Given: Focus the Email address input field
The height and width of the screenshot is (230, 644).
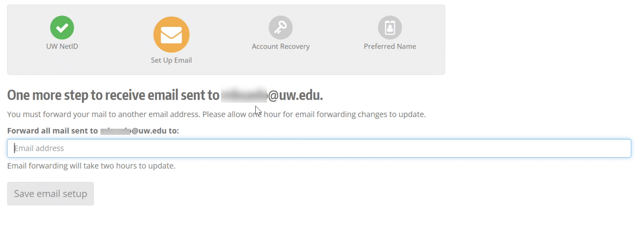Looking at the screenshot, I should [319, 148].
